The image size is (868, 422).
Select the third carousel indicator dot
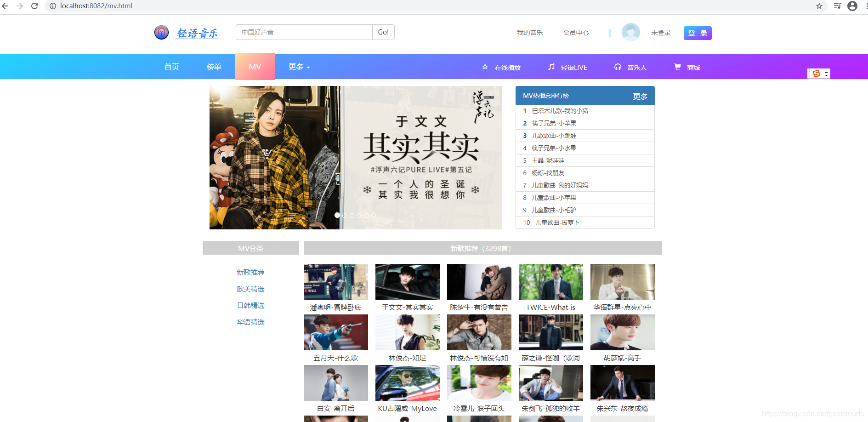tap(352, 215)
